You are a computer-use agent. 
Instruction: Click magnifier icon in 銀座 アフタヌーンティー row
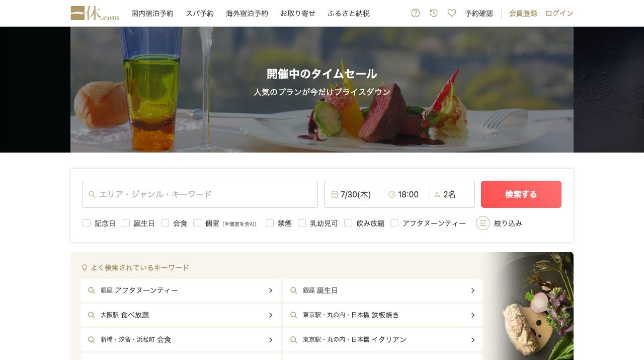click(92, 291)
